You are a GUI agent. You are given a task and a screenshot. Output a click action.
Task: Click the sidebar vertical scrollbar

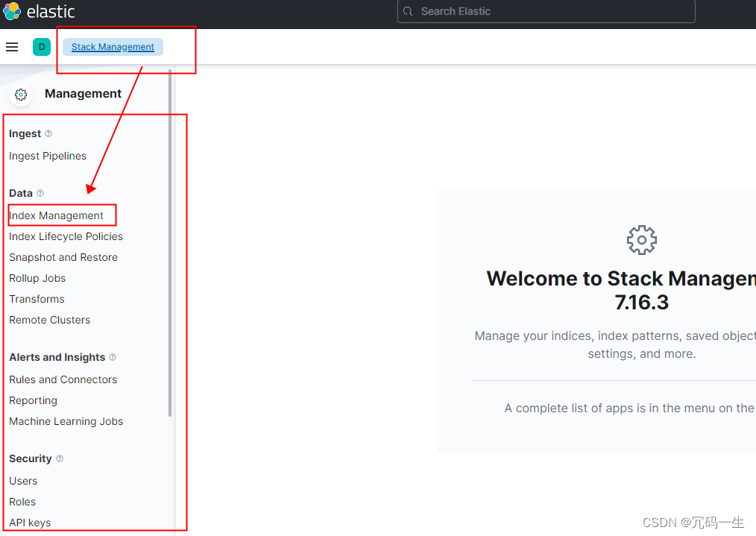tap(170, 242)
